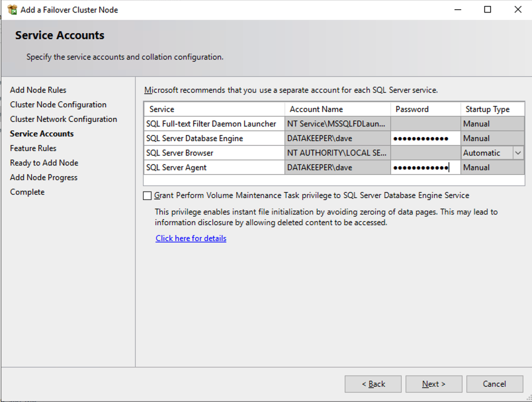Click the SQL Server setup title bar icon

click(x=12, y=10)
